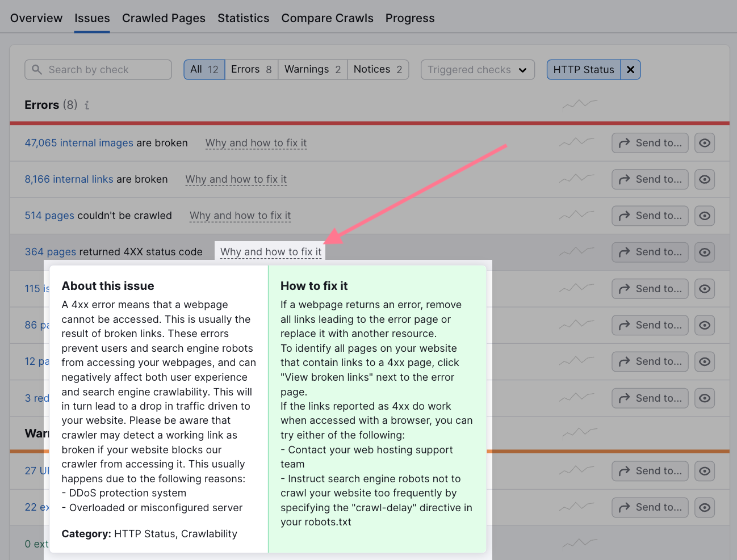
Task: Send broken internal images issue to...
Action: tap(650, 143)
